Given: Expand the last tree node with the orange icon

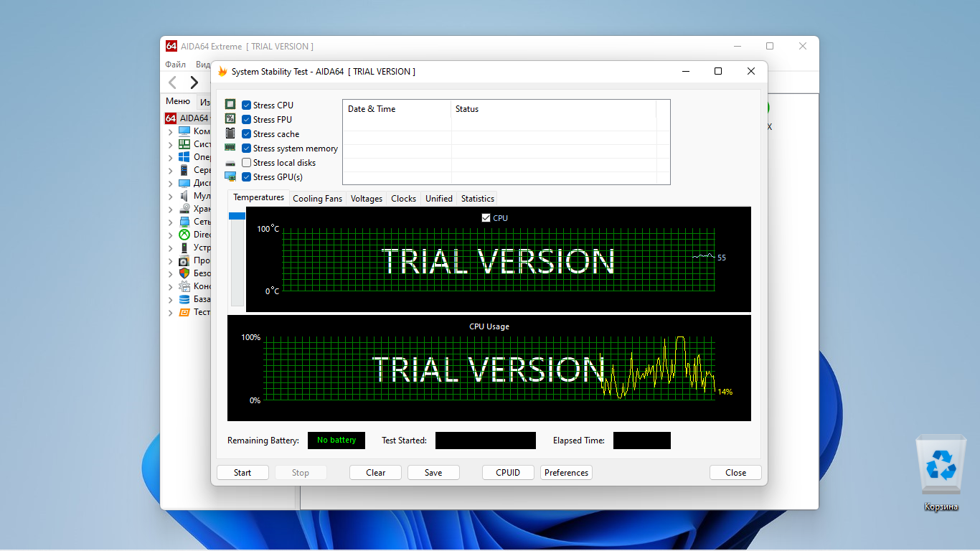Looking at the screenshot, I should pyautogui.click(x=170, y=312).
